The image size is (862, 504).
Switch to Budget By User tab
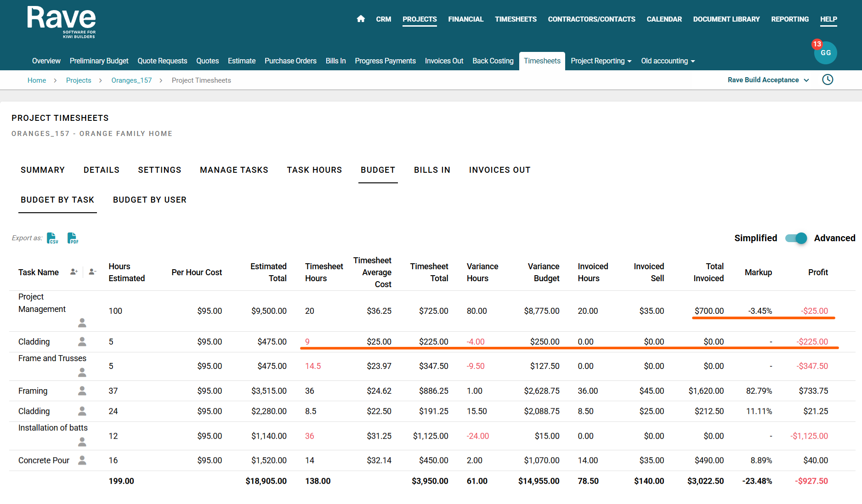pos(150,200)
